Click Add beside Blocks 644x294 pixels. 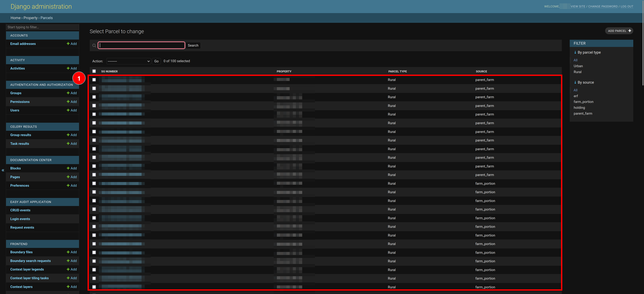[71, 168]
